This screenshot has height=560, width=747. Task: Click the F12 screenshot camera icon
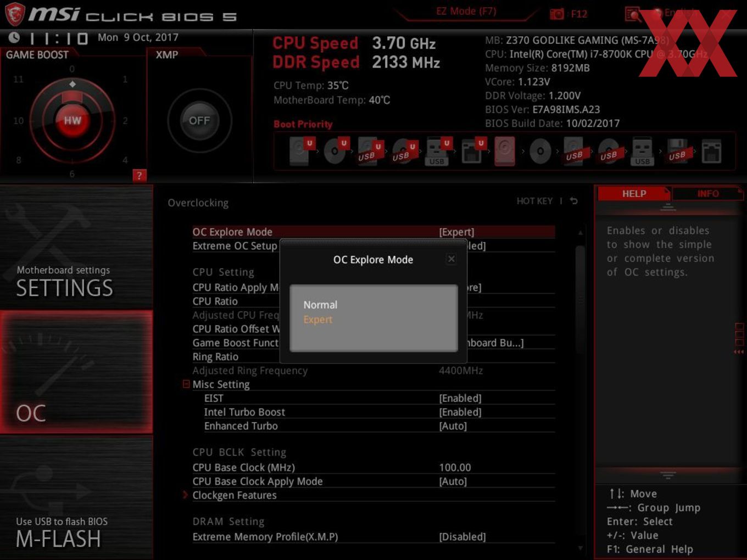click(x=557, y=14)
